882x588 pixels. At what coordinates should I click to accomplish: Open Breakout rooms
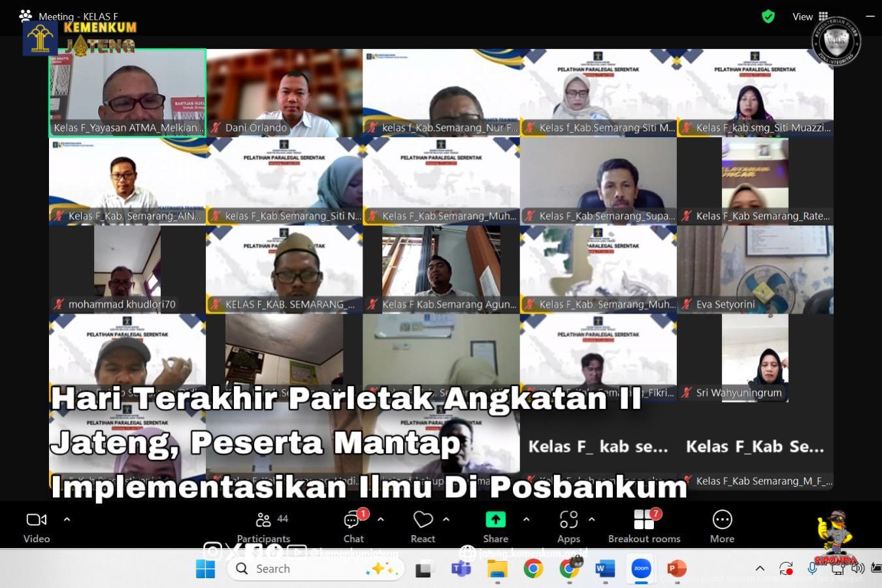pos(644,527)
